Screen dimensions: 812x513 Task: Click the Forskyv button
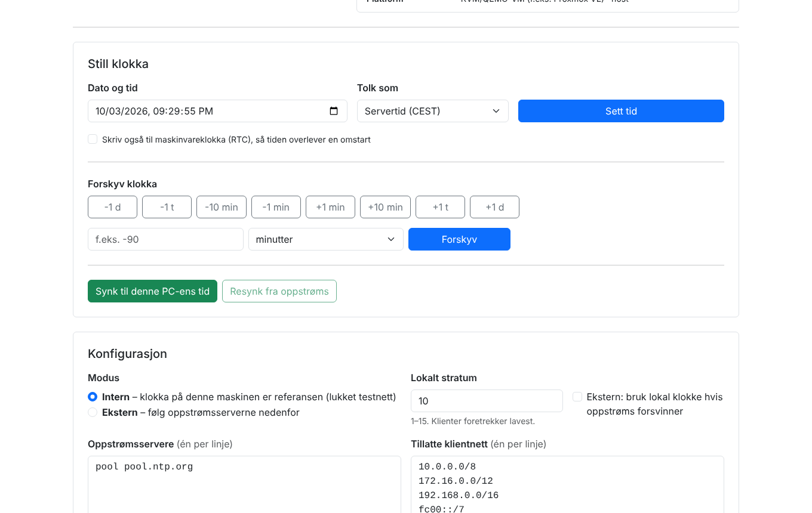(x=459, y=239)
